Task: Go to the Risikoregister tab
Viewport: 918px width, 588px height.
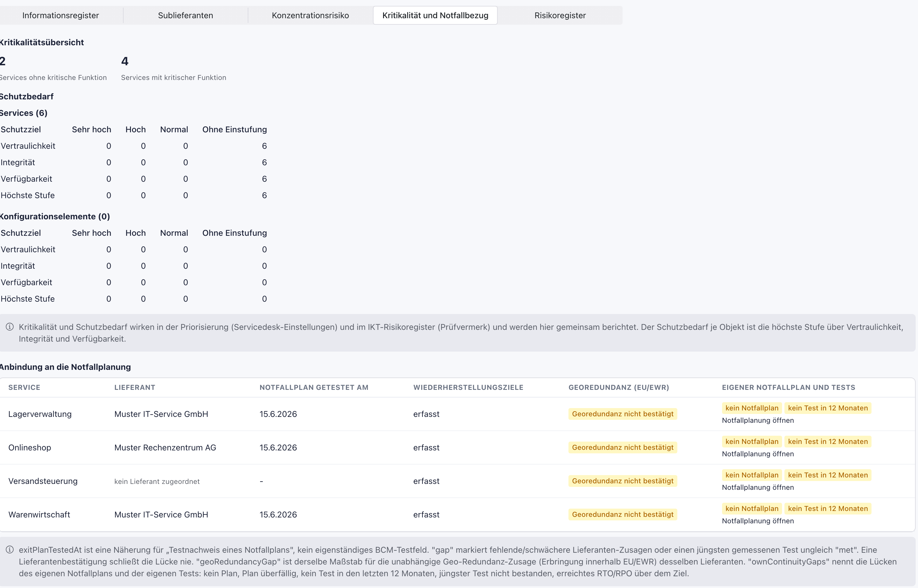Action: click(x=560, y=15)
